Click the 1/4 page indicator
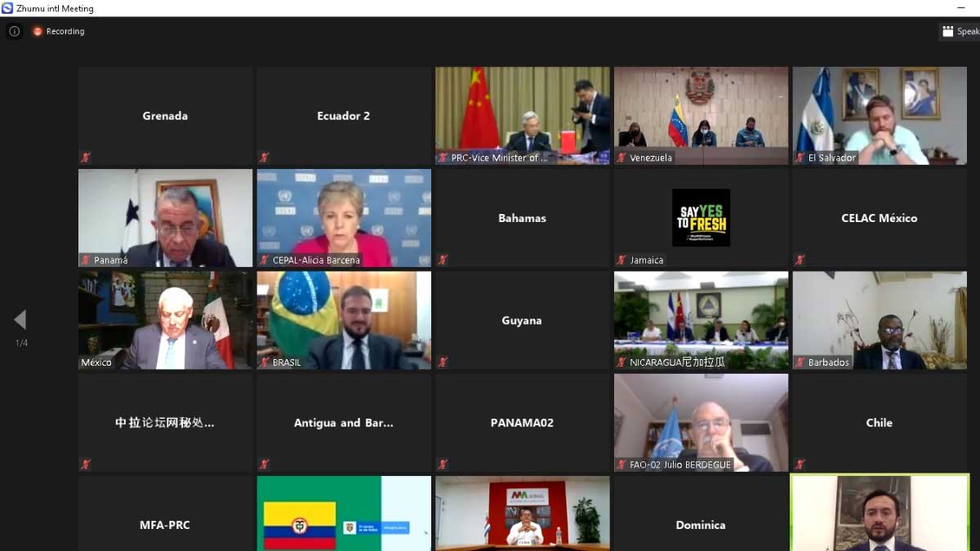This screenshot has height=551, width=980. [21, 343]
